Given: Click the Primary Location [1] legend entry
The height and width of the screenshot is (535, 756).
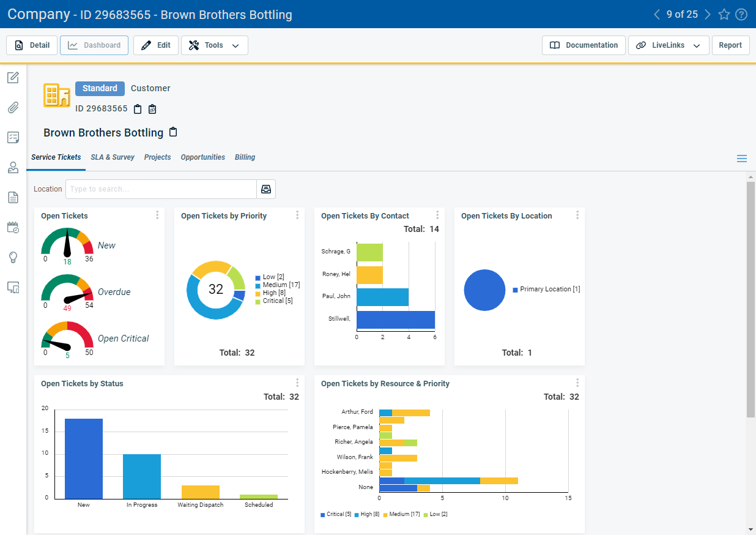Looking at the screenshot, I should click(x=546, y=289).
